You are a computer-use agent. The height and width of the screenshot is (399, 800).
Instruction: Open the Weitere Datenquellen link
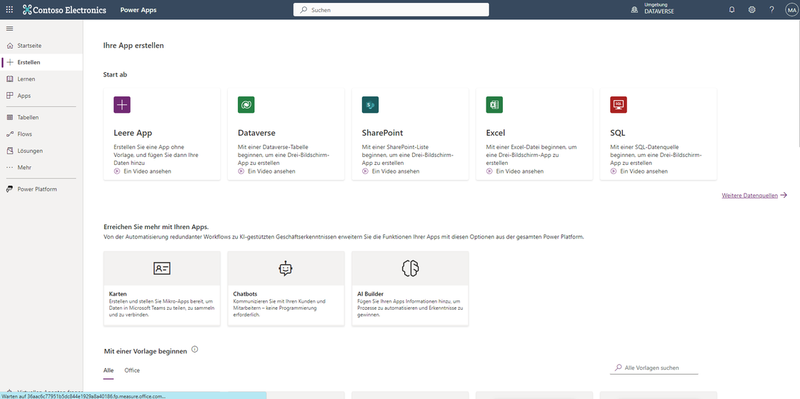click(x=754, y=195)
